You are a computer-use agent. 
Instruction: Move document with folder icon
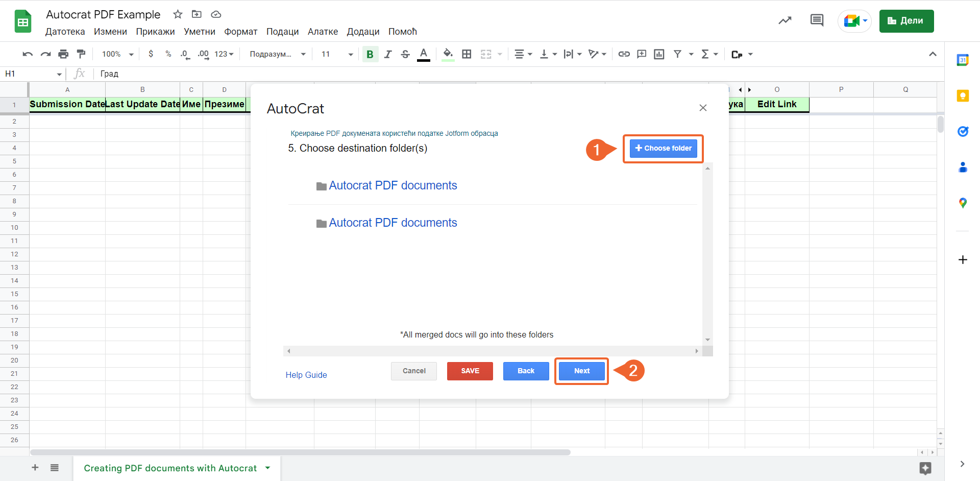197,14
